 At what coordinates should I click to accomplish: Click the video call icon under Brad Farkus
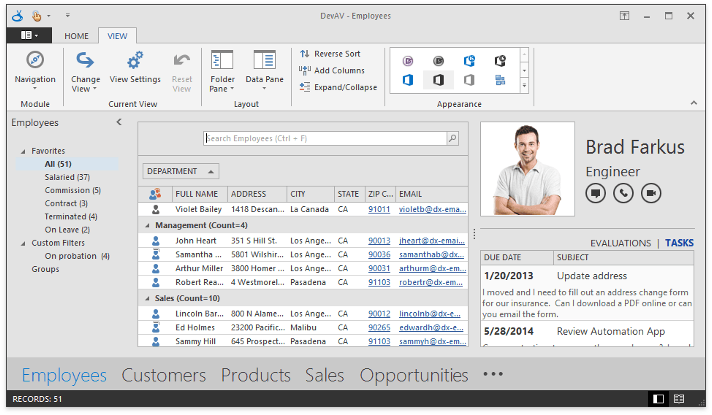[x=651, y=193]
